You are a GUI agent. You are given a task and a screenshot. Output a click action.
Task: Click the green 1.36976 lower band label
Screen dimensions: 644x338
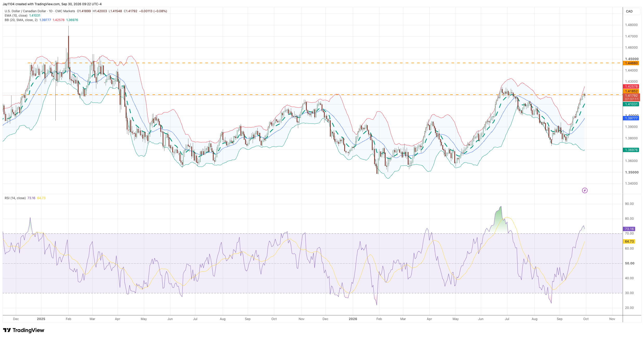click(631, 150)
